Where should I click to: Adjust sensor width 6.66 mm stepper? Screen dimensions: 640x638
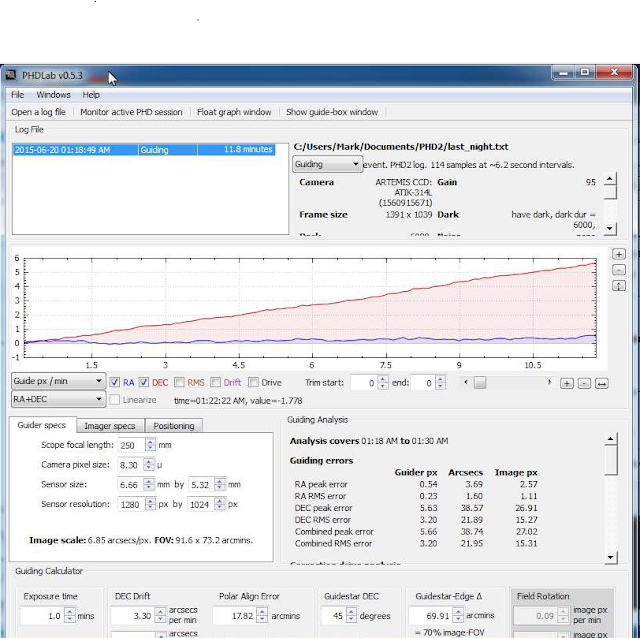149,485
